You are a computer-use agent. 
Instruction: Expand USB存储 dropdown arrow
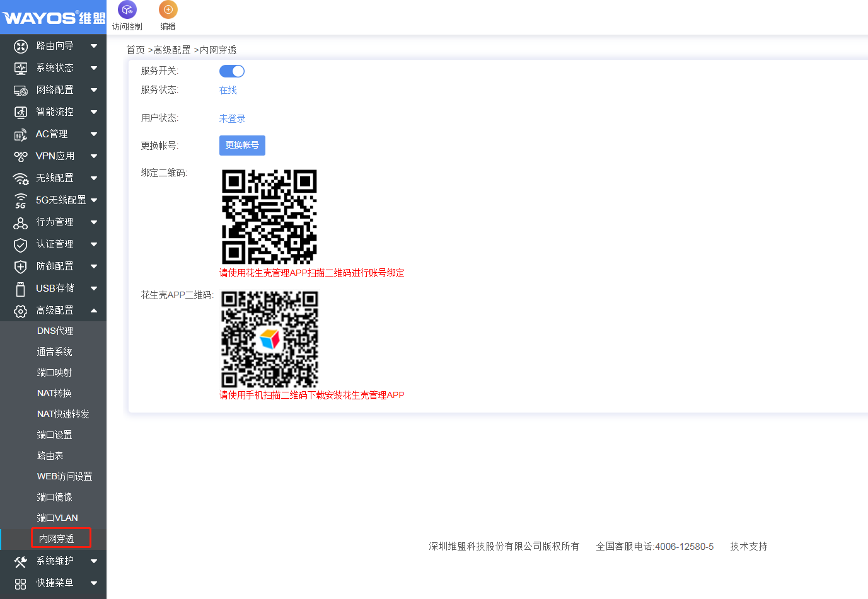coord(94,288)
